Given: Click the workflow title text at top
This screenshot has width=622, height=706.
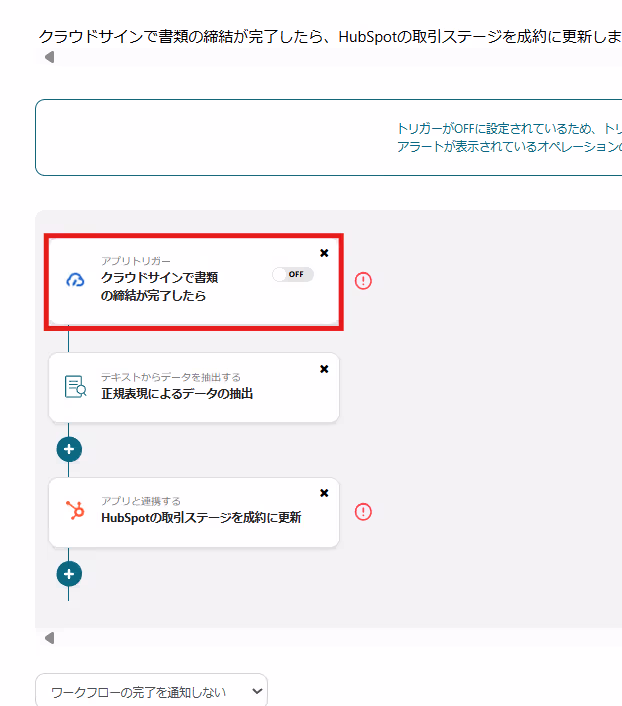Looking at the screenshot, I should point(330,36).
